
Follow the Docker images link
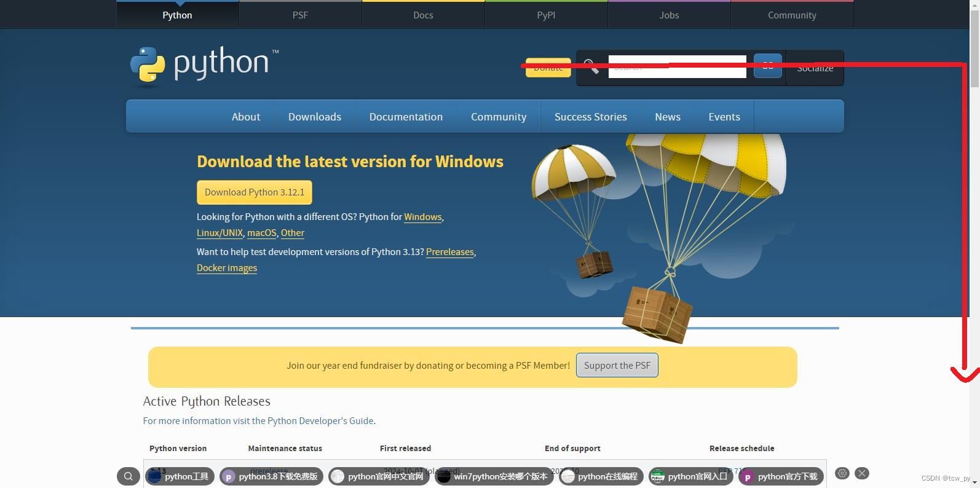[x=227, y=268]
